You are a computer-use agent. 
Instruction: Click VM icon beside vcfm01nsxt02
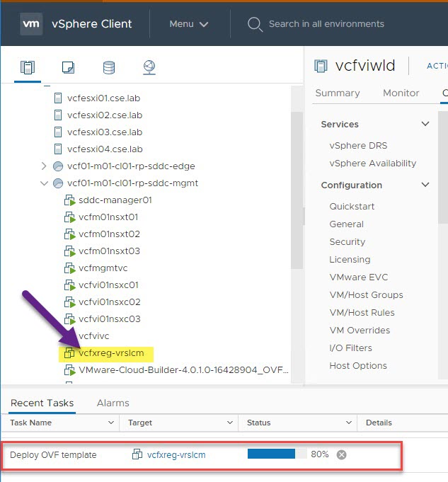pos(69,234)
